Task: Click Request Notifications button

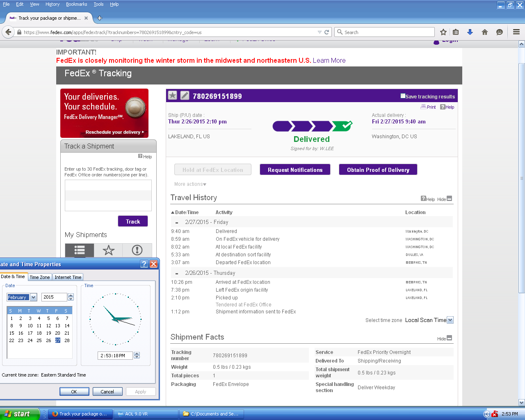Action: click(295, 170)
